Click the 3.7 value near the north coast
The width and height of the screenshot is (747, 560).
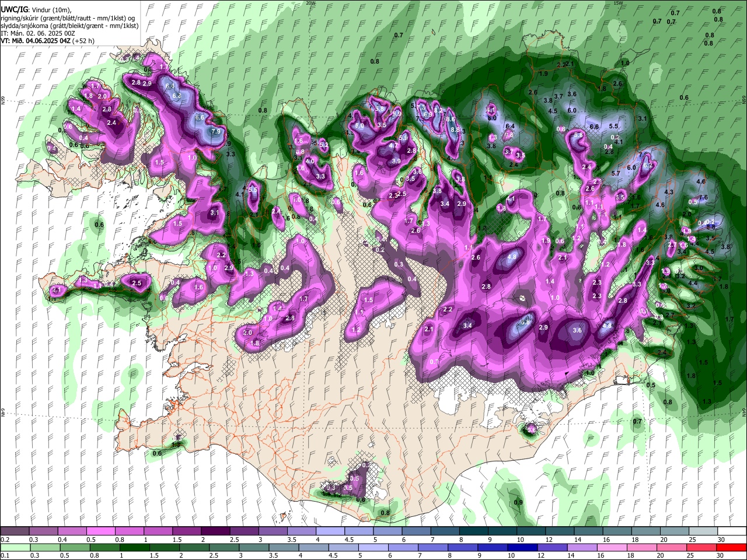click(x=558, y=96)
